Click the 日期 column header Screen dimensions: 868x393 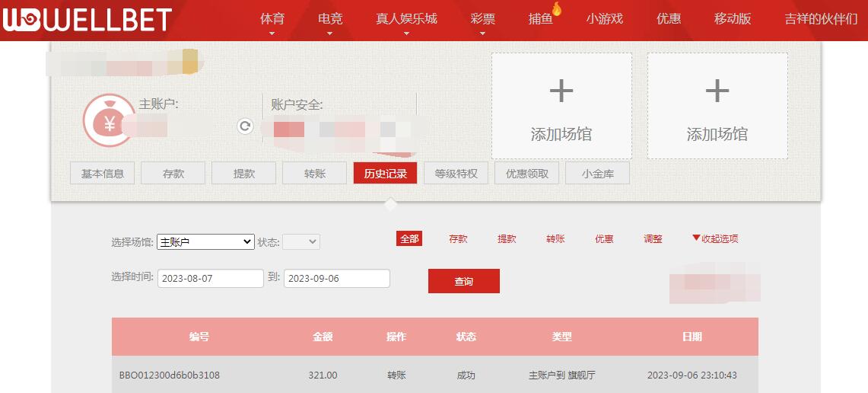(692, 337)
